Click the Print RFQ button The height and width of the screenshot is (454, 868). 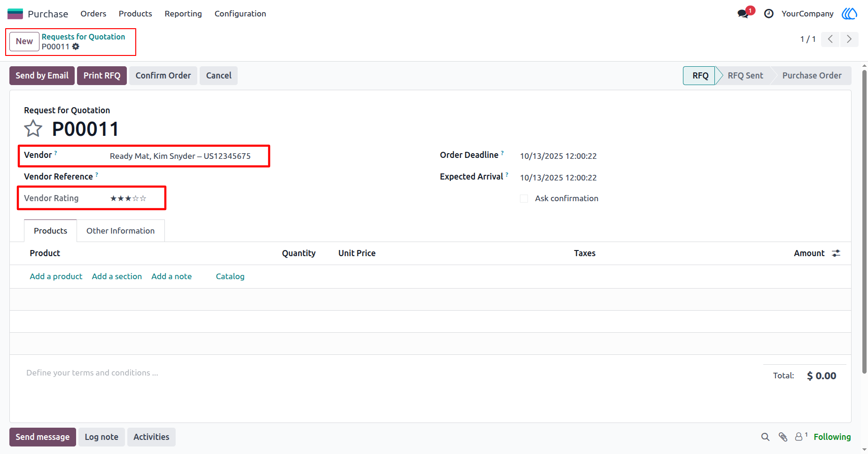pos(102,76)
